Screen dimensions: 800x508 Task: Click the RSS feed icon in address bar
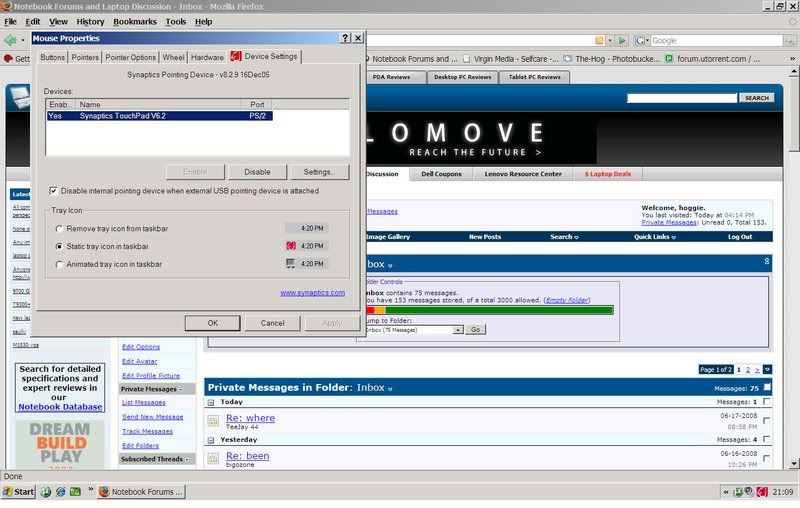click(x=599, y=40)
